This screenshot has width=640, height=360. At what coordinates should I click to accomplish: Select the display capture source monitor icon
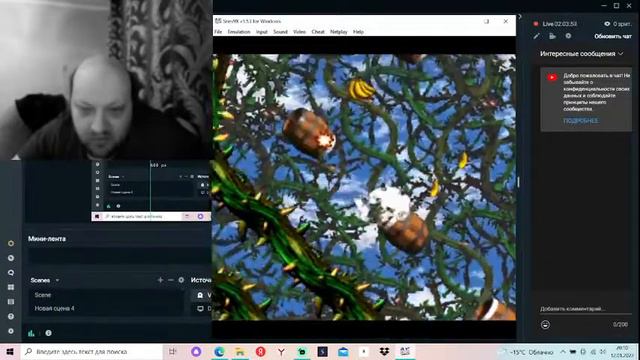[200, 309]
